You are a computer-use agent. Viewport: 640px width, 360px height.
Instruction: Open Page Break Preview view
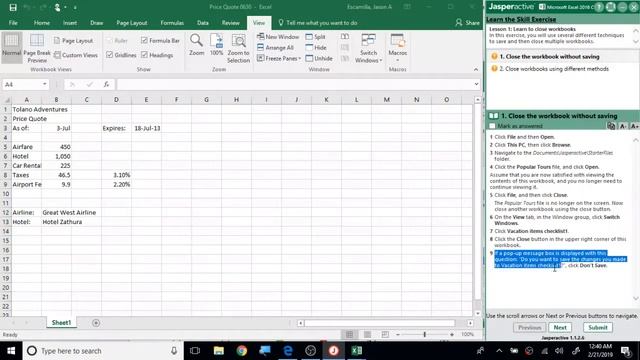click(x=37, y=48)
